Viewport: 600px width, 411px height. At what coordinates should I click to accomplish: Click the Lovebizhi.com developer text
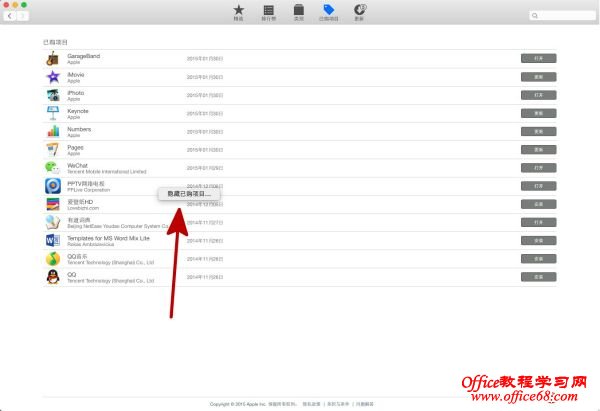click(x=83, y=208)
